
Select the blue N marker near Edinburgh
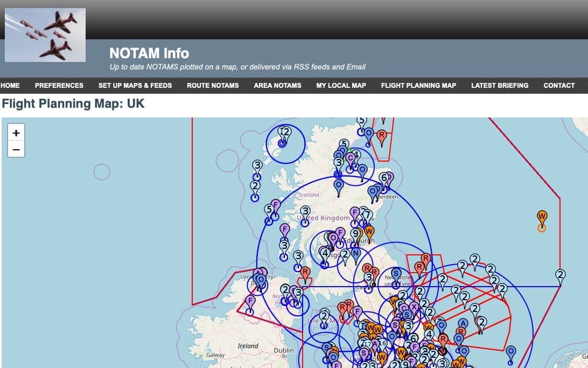(355, 253)
